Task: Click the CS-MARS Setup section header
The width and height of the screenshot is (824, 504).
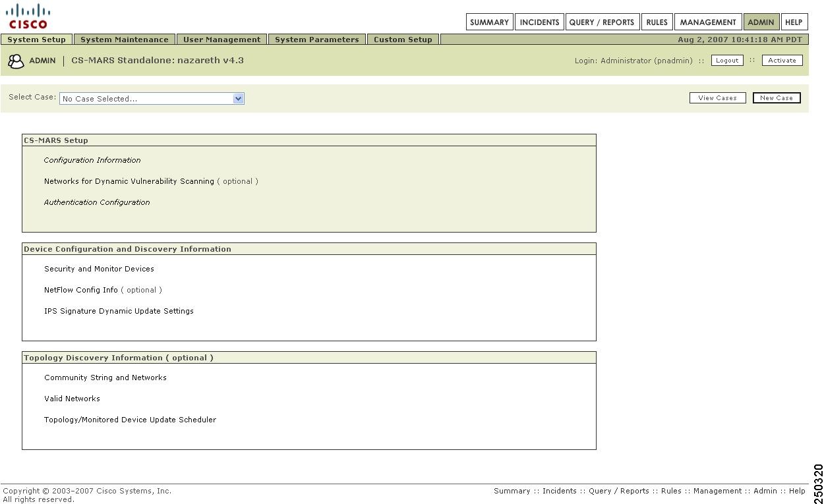Action: click(x=309, y=140)
